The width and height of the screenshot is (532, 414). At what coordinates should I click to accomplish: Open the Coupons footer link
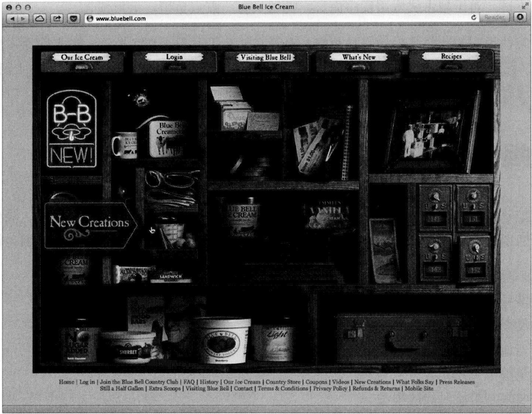pos(316,382)
